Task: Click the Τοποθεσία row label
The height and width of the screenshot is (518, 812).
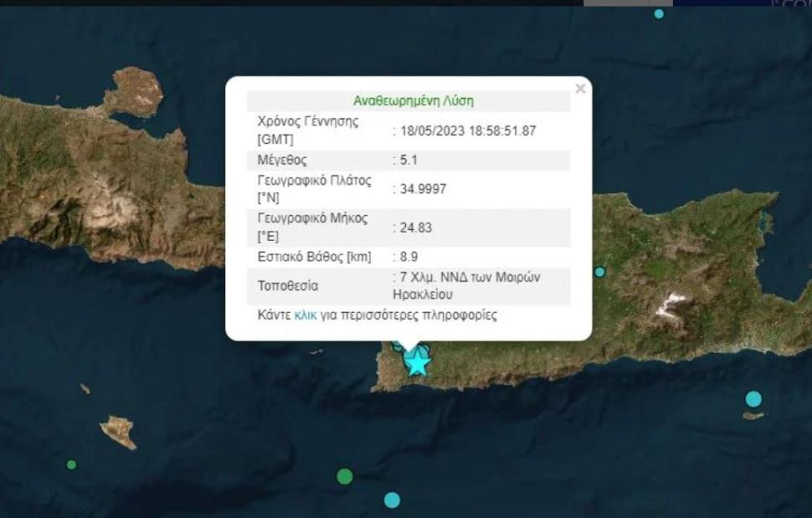Action: point(287,285)
